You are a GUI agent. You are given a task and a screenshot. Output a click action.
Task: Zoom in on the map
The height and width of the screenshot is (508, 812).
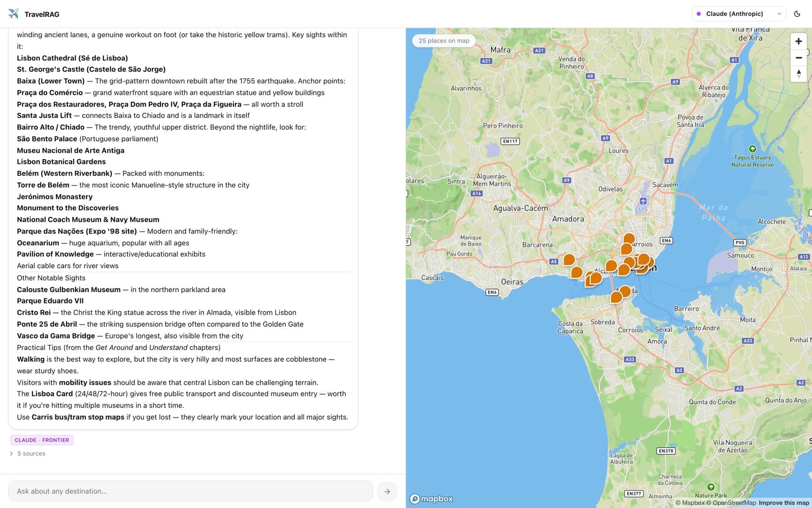[x=798, y=41]
